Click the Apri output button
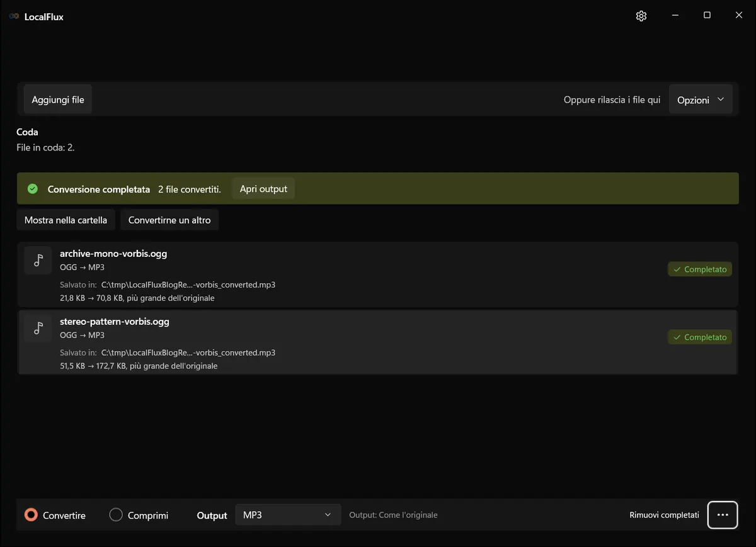756x547 pixels. [263, 189]
